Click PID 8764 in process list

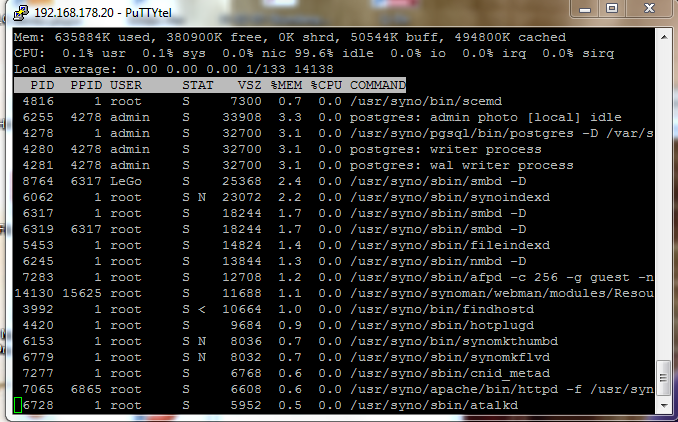point(38,181)
